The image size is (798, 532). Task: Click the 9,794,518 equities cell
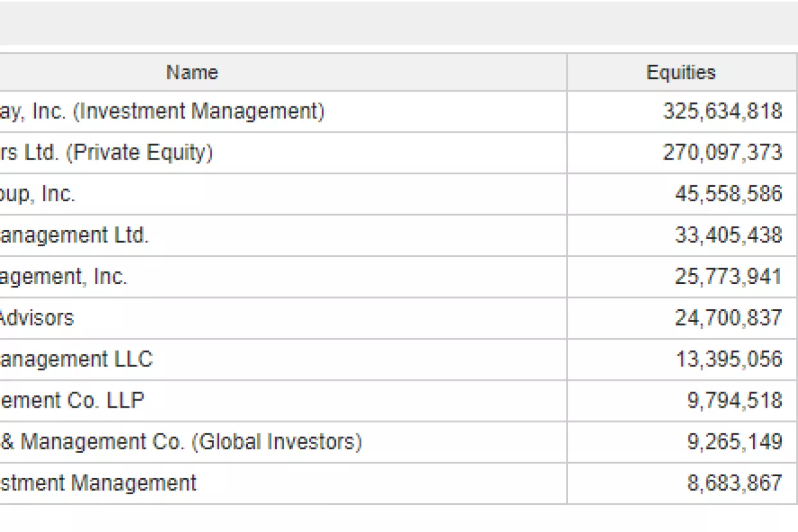point(735,400)
